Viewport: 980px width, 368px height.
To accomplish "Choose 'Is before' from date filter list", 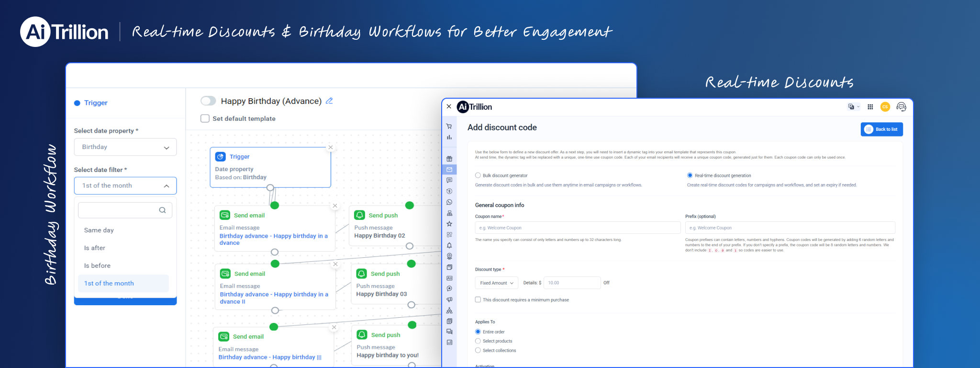I will point(123,265).
